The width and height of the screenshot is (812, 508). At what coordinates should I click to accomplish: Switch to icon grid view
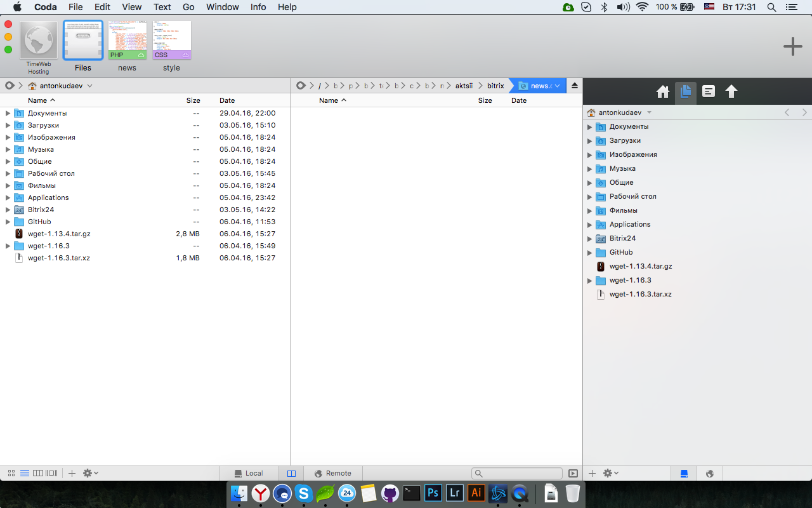[x=11, y=473]
